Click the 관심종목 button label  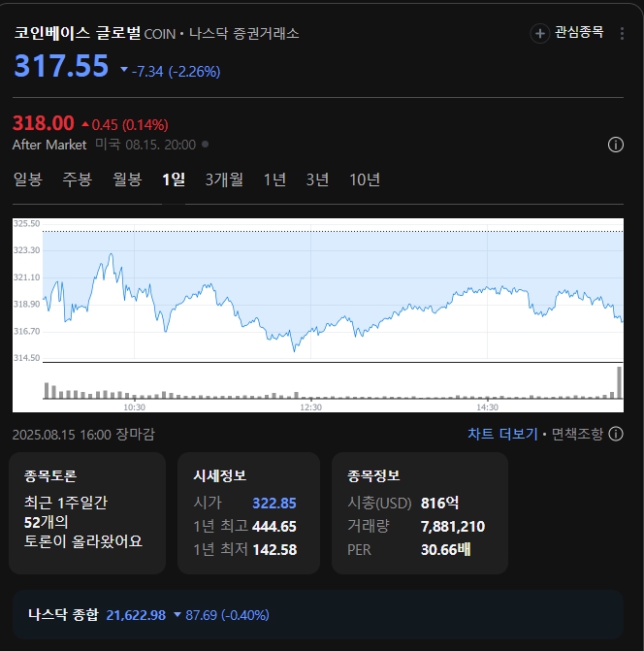[579, 32]
